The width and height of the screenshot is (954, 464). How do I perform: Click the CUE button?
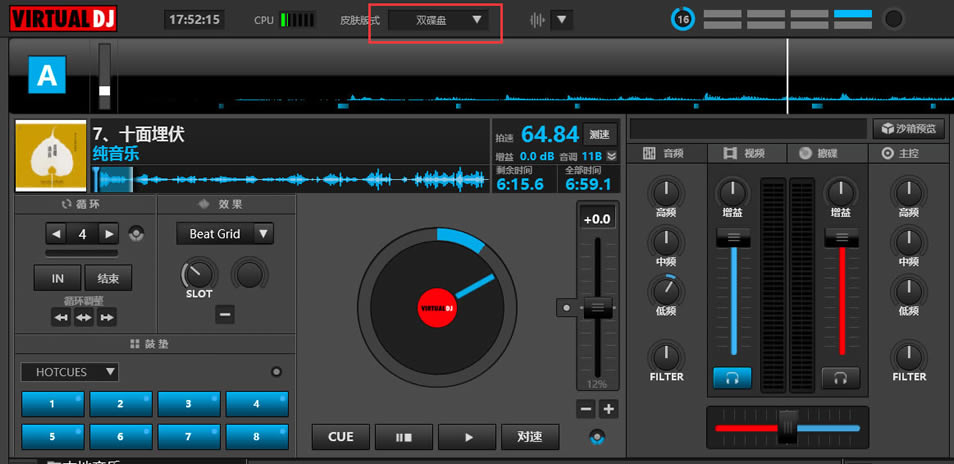(x=341, y=437)
